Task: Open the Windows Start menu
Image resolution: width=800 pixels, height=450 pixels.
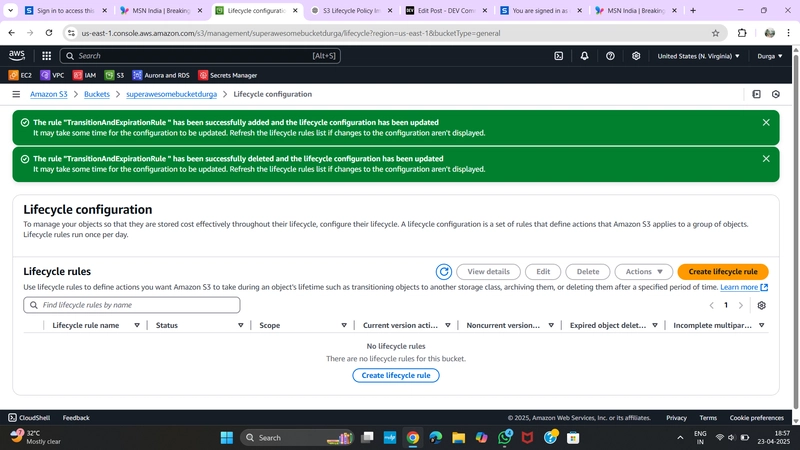Action: pos(227,438)
